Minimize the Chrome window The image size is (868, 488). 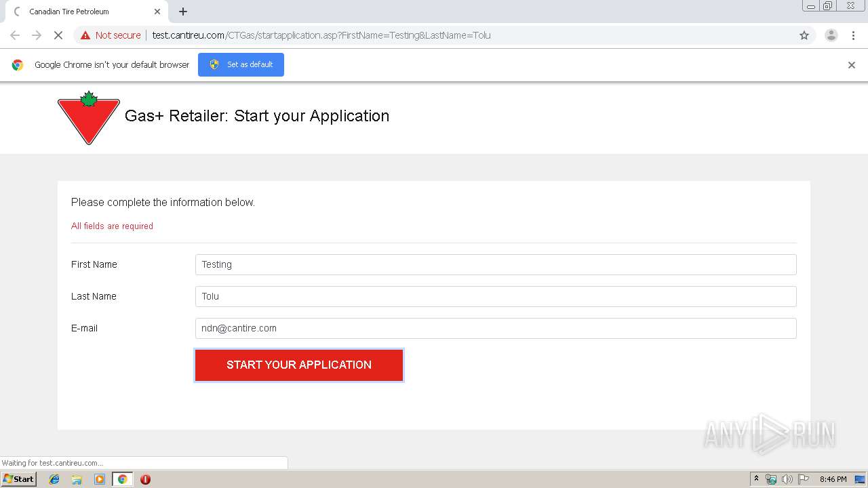tap(811, 6)
